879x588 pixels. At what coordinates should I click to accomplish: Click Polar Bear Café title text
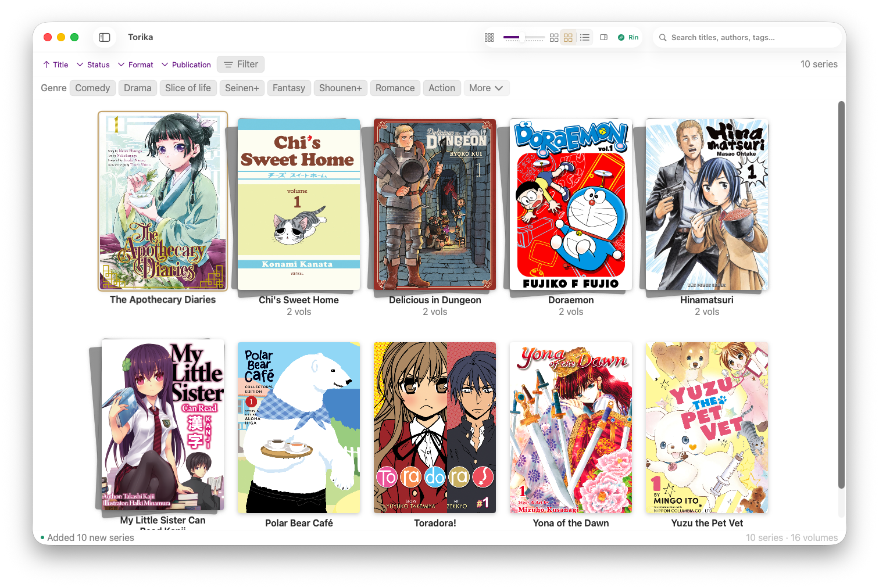click(299, 524)
